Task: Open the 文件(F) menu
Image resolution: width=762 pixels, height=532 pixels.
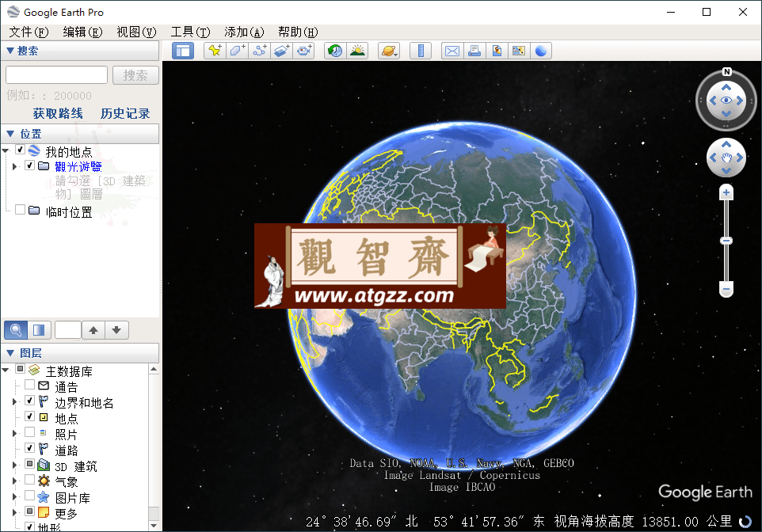Action: click(x=29, y=32)
